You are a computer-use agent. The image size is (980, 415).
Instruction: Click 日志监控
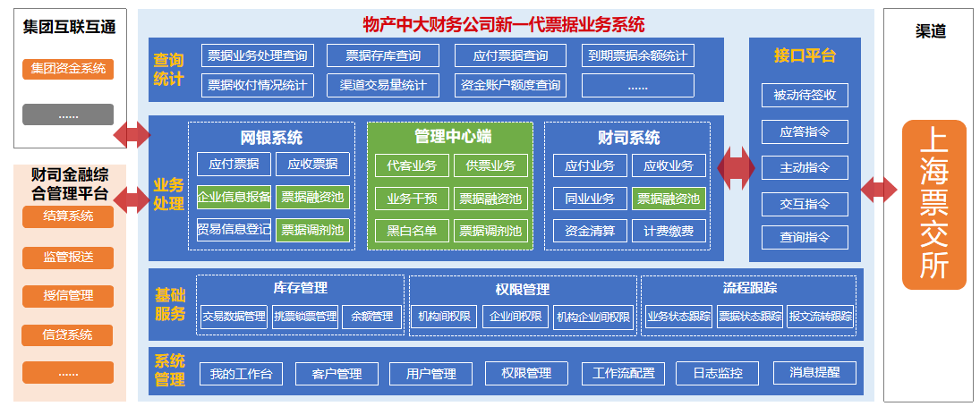click(x=718, y=373)
